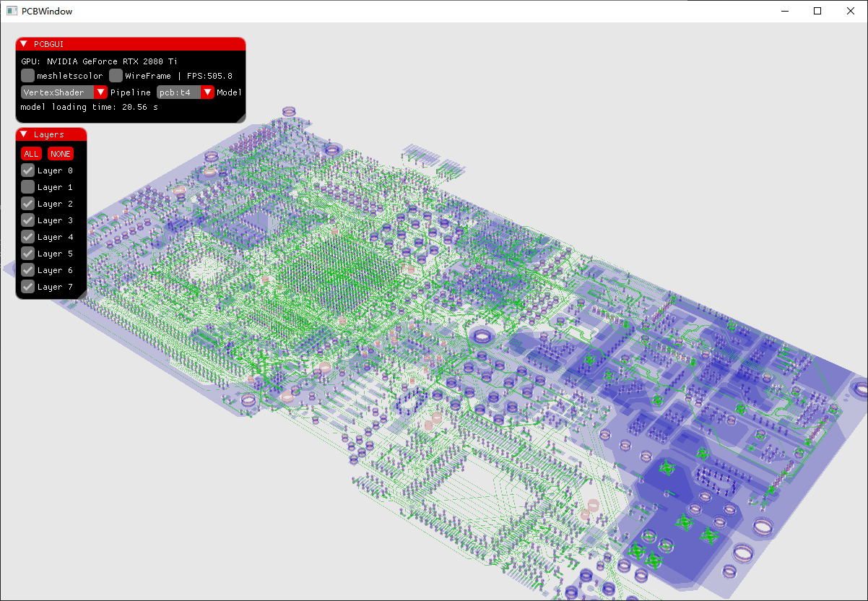Image resolution: width=868 pixels, height=601 pixels.
Task: Collapse the Layers panel triangle
Action: point(24,134)
